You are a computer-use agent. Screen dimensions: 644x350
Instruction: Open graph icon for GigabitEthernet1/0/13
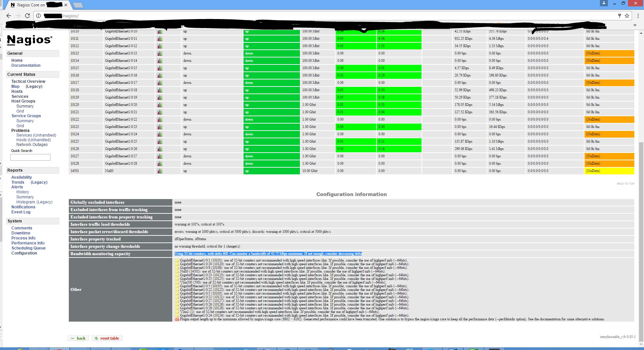(160, 53)
